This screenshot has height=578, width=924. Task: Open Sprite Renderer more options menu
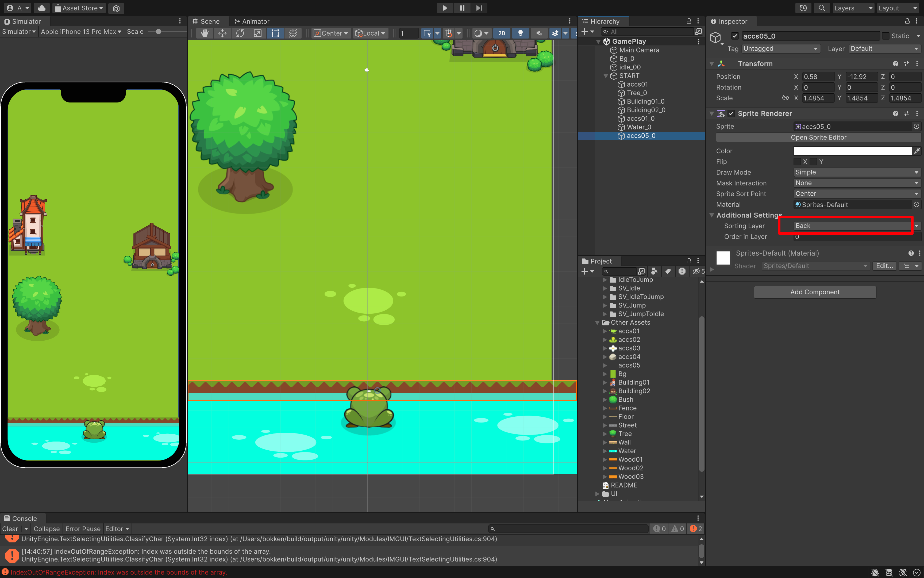tap(917, 113)
